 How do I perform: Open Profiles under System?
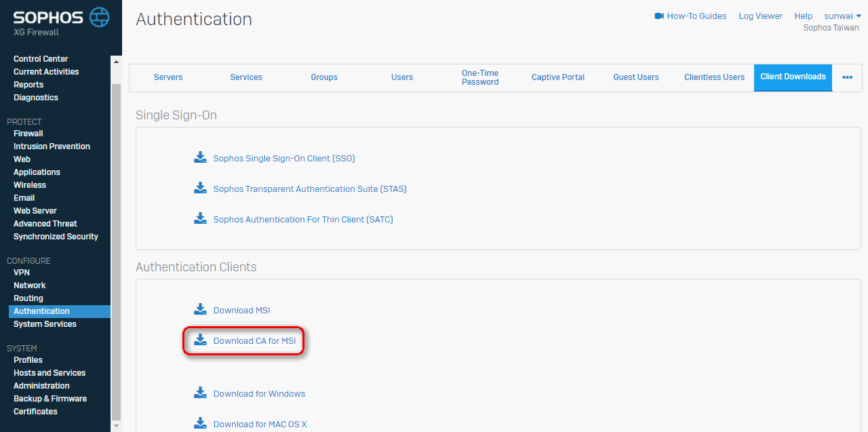coord(28,360)
